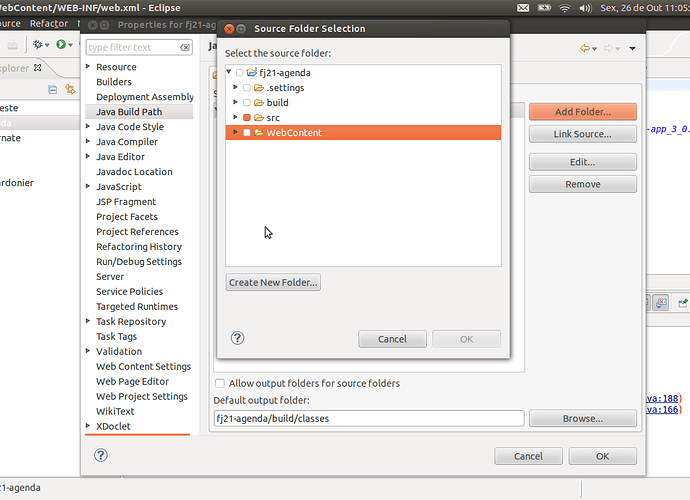The width and height of the screenshot is (690, 500).
Task: Click the fj21-agenda project folder icon
Action: [252, 72]
